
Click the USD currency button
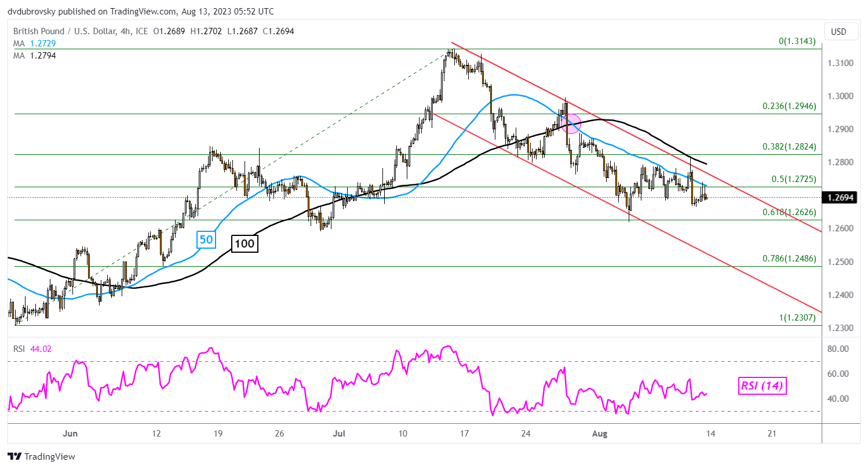pyautogui.click(x=843, y=31)
